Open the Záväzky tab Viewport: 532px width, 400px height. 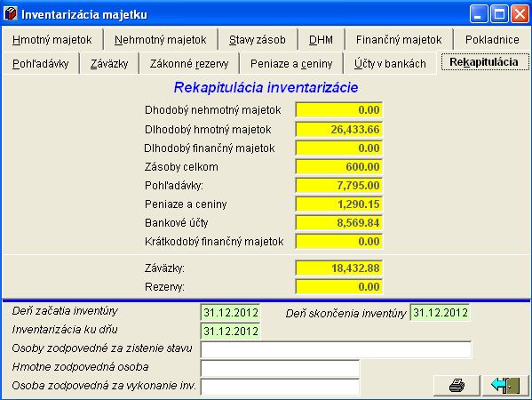[109, 63]
